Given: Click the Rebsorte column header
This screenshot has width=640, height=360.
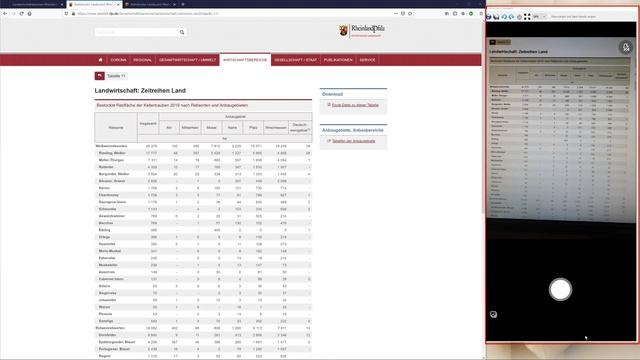Looking at the screenshot, I should [x=116, y=127].
